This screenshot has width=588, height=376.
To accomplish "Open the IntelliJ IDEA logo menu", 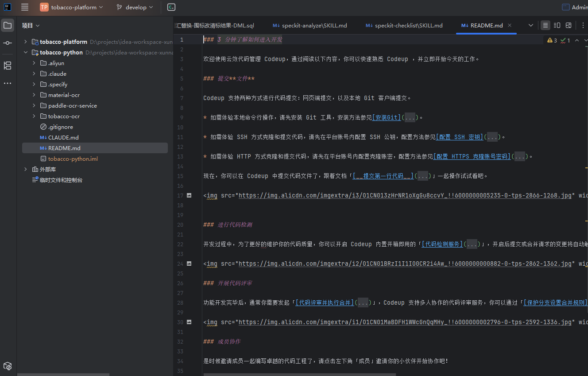I will [8, 7].
